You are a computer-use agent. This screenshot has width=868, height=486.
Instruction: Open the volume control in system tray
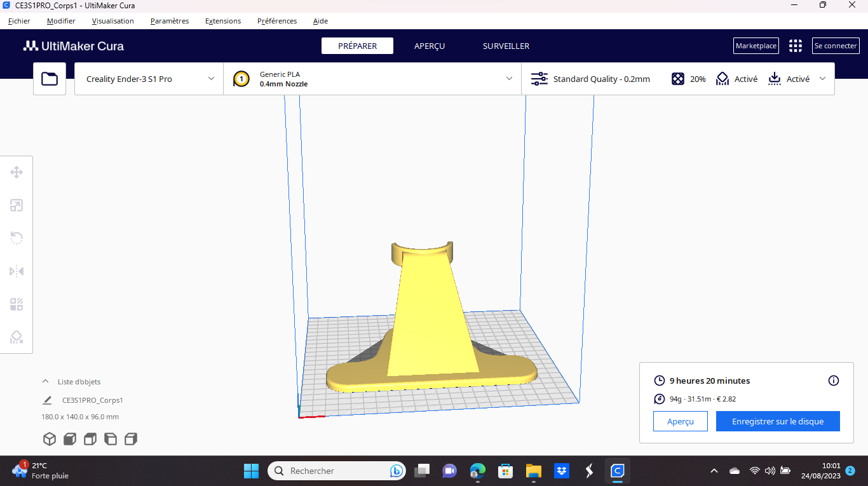click(770, 471)
